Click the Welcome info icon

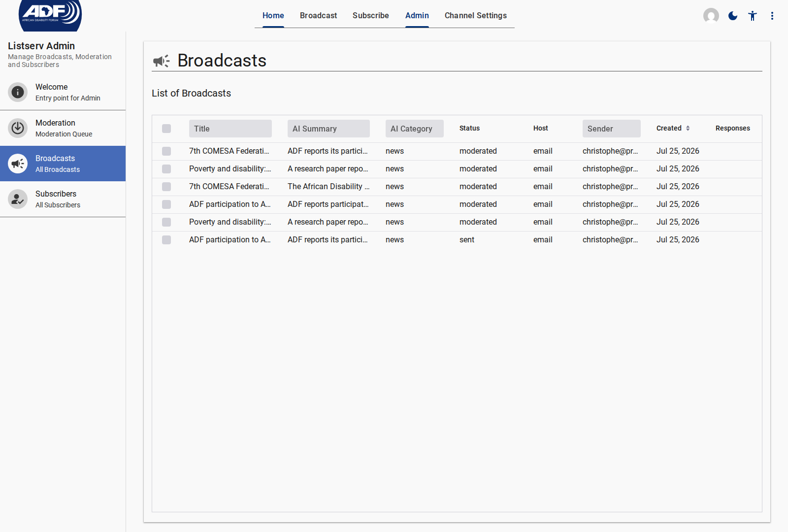[18, 92]
